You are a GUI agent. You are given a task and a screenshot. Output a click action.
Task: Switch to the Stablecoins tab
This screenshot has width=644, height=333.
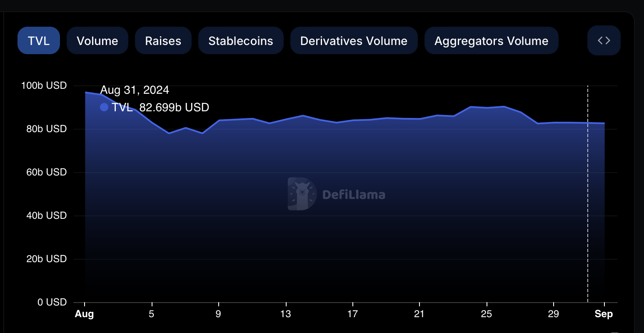(x=241, y=40)
